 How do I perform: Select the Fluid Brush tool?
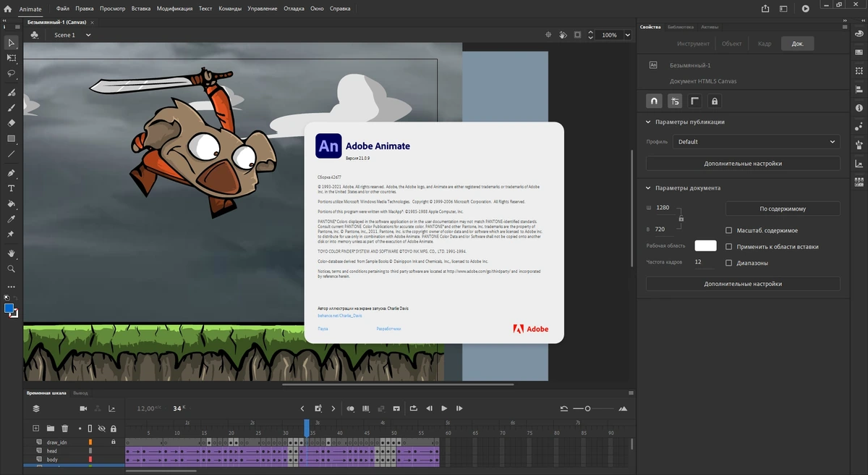[11, 93]
